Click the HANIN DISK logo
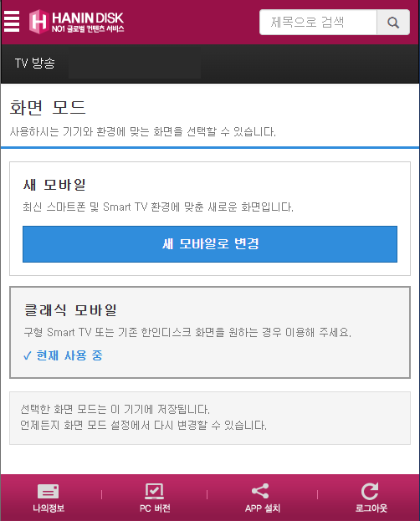The width and height of the screenshot is (420, 521). coord(76,22)
